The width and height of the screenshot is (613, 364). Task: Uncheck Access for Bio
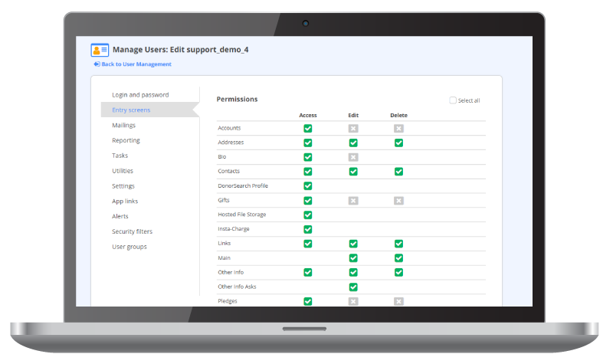[308, 157]
